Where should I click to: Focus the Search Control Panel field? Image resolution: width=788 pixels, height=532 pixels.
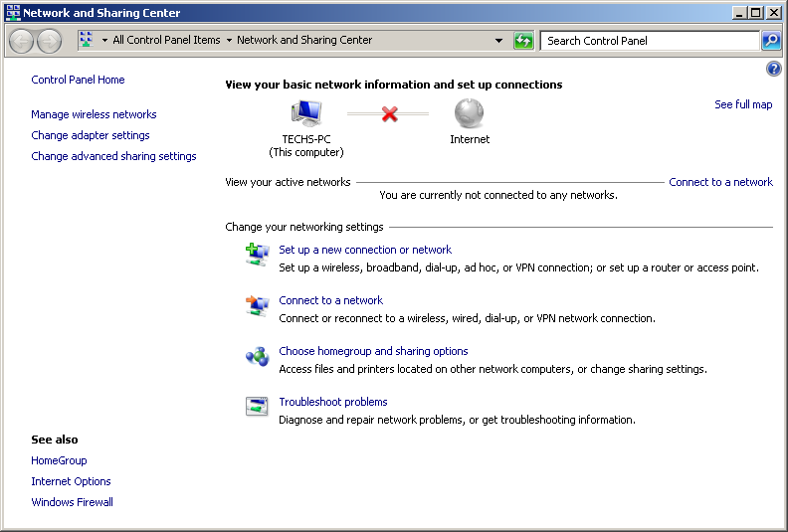(650, 41)
